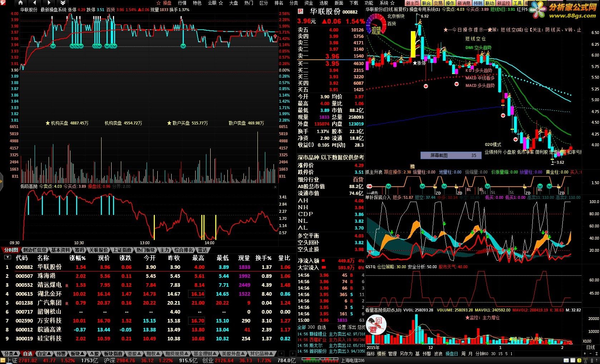Select the 分钟60 period
Image resolution: width=600 pixels, height=364 pixels.
click(x=482, y=354)
